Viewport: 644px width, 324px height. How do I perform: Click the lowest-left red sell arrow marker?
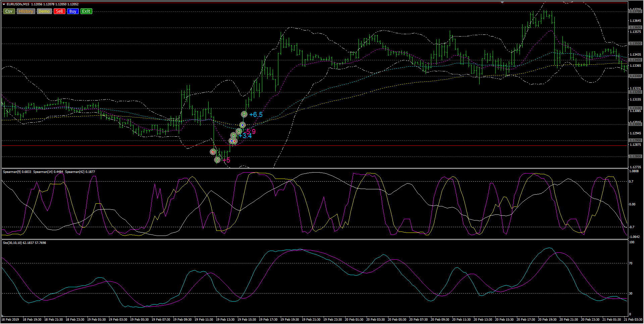pyautogui.click(x=213, y=152)
